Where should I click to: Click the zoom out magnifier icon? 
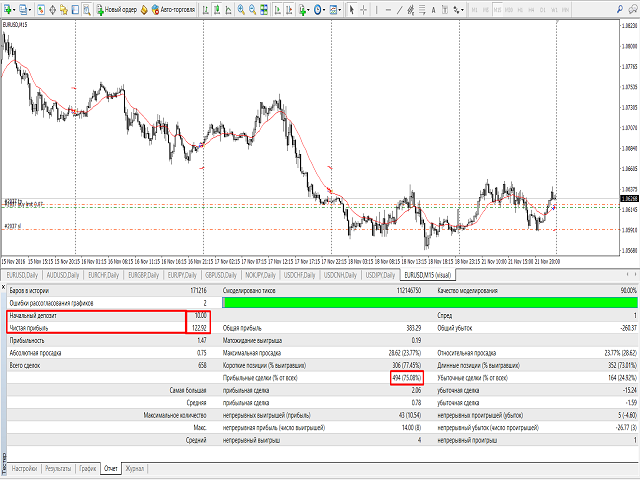[x=253, y=9]
